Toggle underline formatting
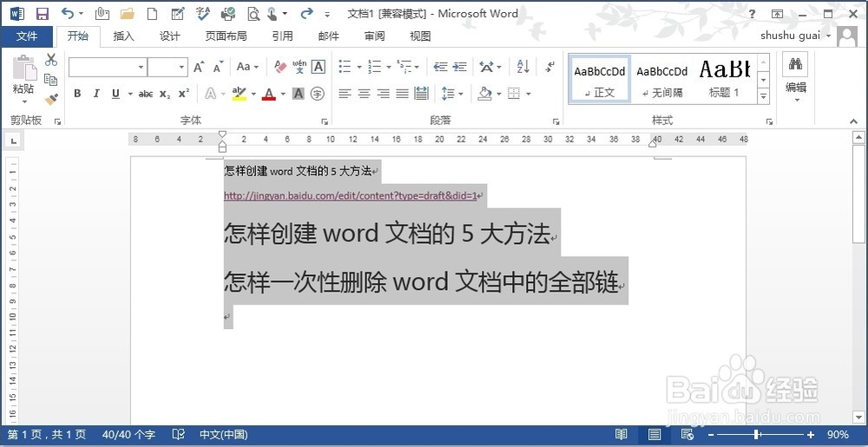The height and width of the screenshot is (447, 868). tap(115, 94)
